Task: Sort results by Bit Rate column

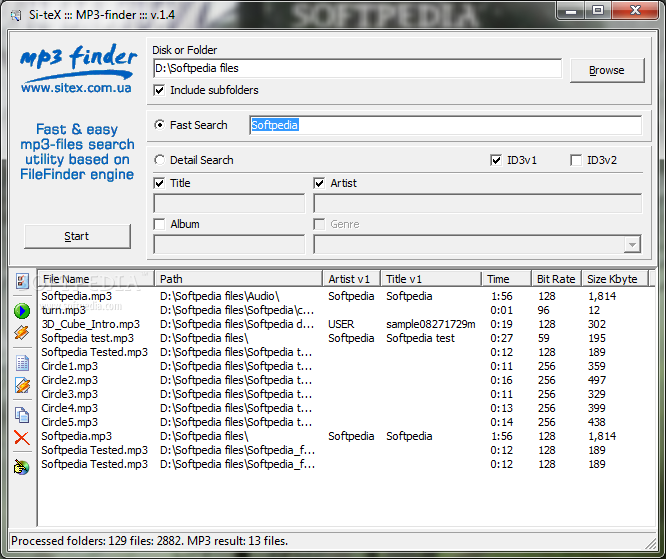Action: (x=556, y=279)
